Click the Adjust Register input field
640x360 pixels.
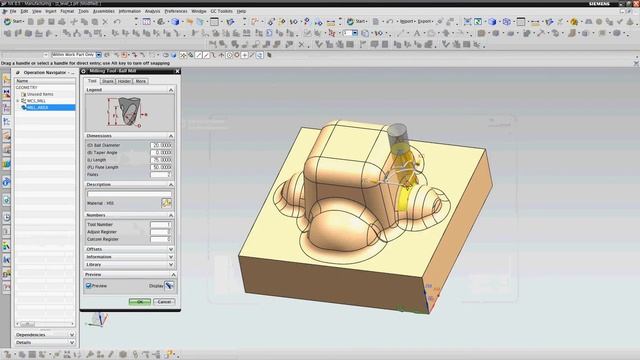[x=161, y=232]
